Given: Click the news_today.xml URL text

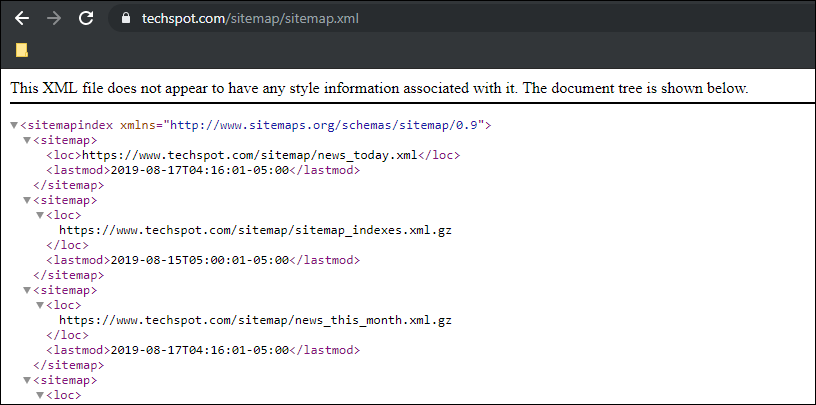Looking at the screenshot, I should coord(250,155).
